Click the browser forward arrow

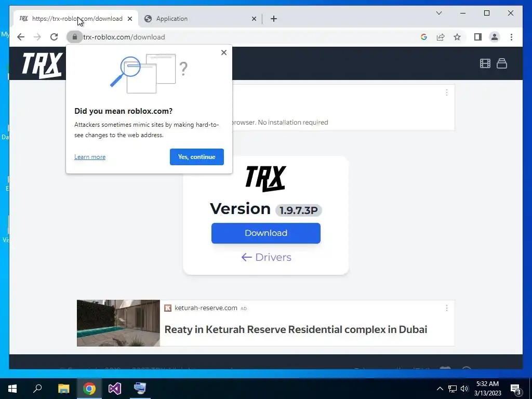(37, 37)
